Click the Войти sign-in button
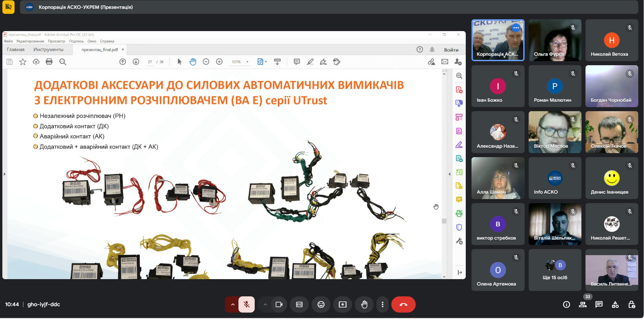 pyautogui.click(x=451, y=50)
